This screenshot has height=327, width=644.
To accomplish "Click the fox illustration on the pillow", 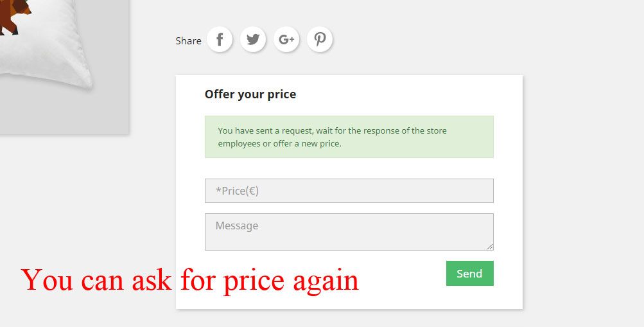I will tap(14, 17).
